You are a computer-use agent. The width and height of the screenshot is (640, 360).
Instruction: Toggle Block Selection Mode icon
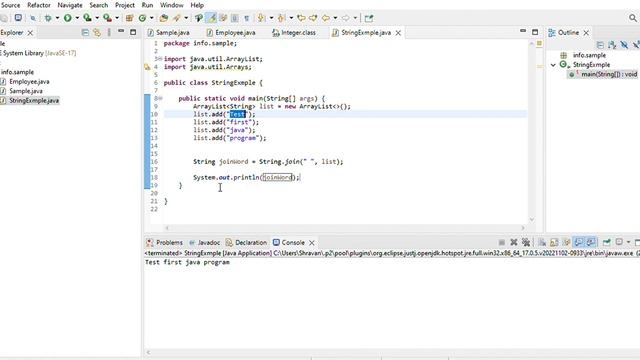coord(235,18)
